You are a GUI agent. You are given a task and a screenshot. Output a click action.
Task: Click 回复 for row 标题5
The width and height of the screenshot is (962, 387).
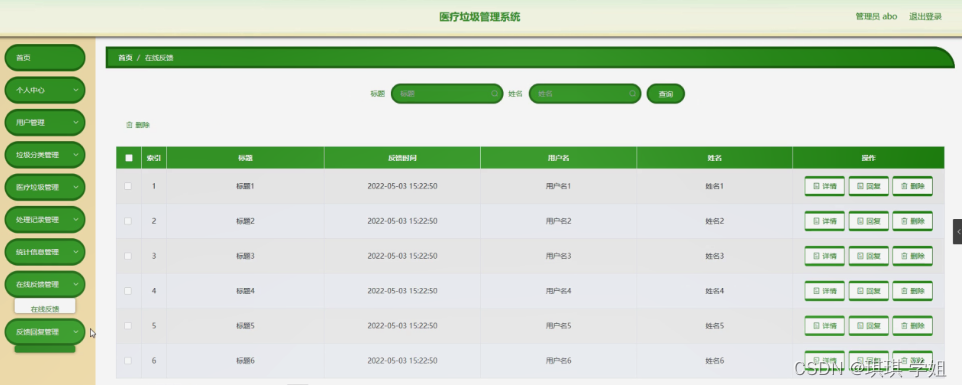[868, 326]
